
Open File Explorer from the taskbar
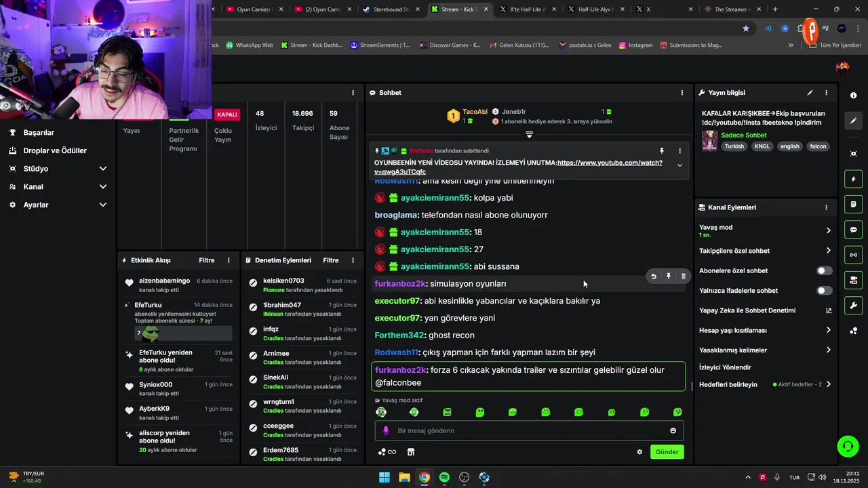[x=404, y=477]
